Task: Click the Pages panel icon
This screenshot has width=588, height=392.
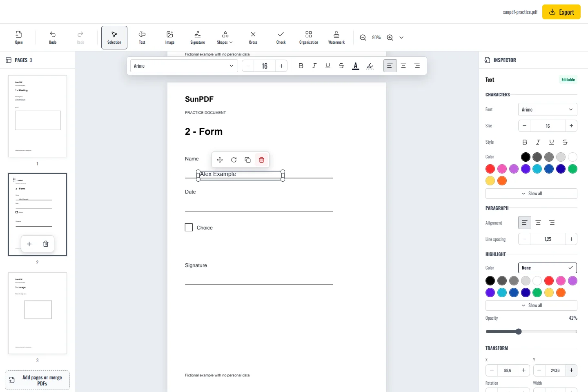Action: 9,60
